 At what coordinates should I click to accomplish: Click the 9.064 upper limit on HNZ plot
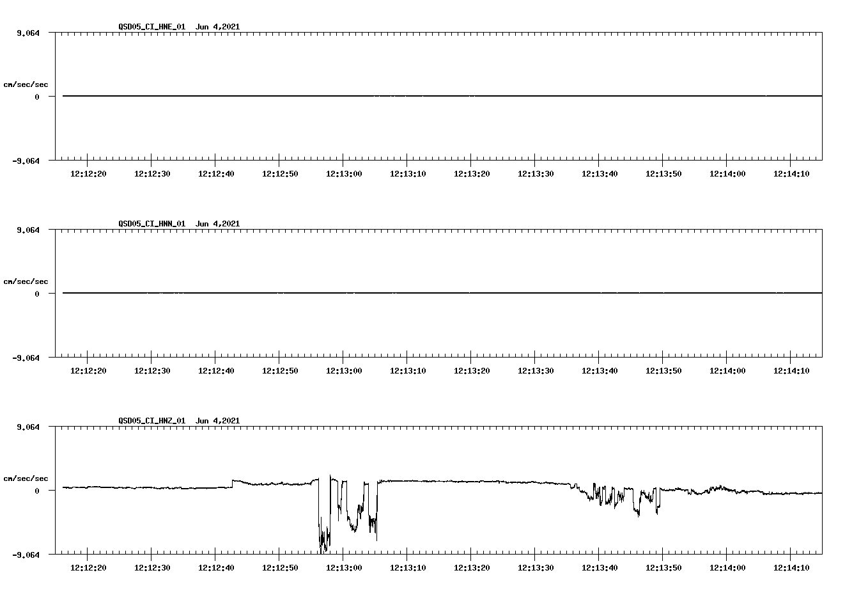click(x=28, y=427)
